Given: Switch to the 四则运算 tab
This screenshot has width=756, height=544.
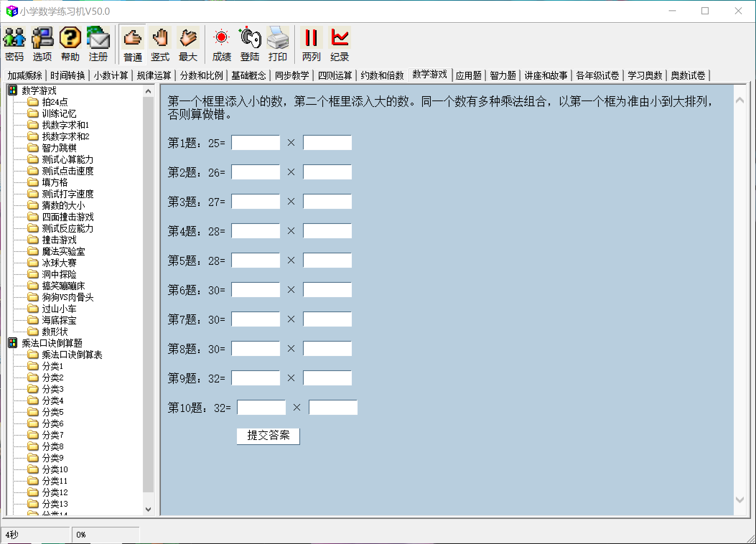Looking at the screenshot, I should tap(335, 76).
